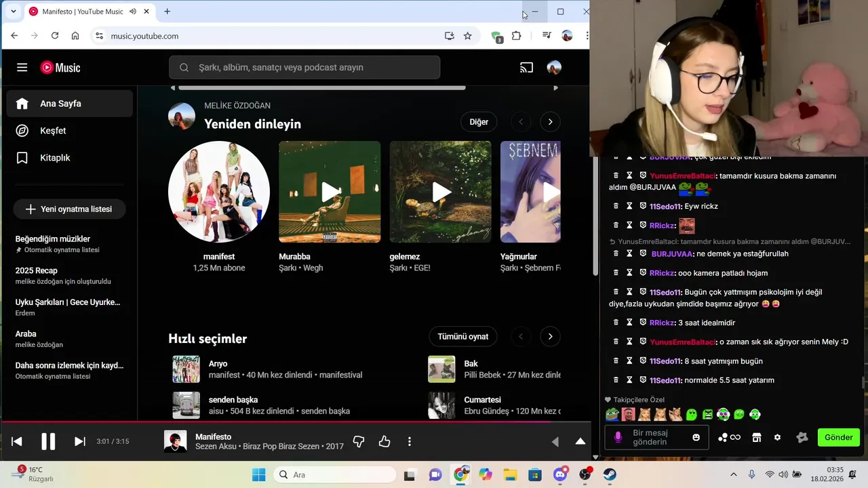Show hidden tray icons chevron
The width and height of the screenshot is (868, 488).
click(x=732, y=474)
